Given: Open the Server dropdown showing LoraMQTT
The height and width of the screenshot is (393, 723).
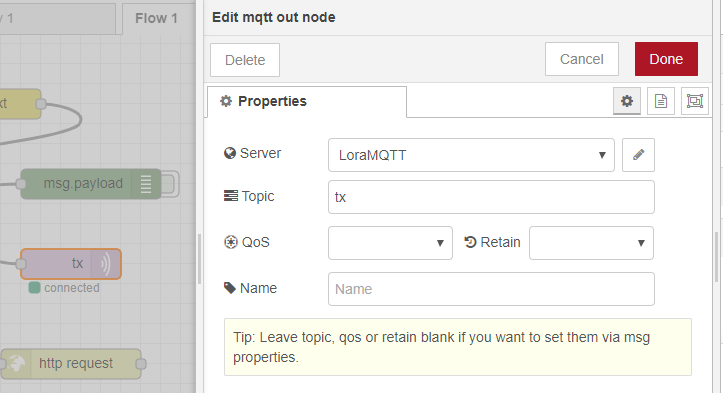Looking at the screenshot, I should (471, 155).
